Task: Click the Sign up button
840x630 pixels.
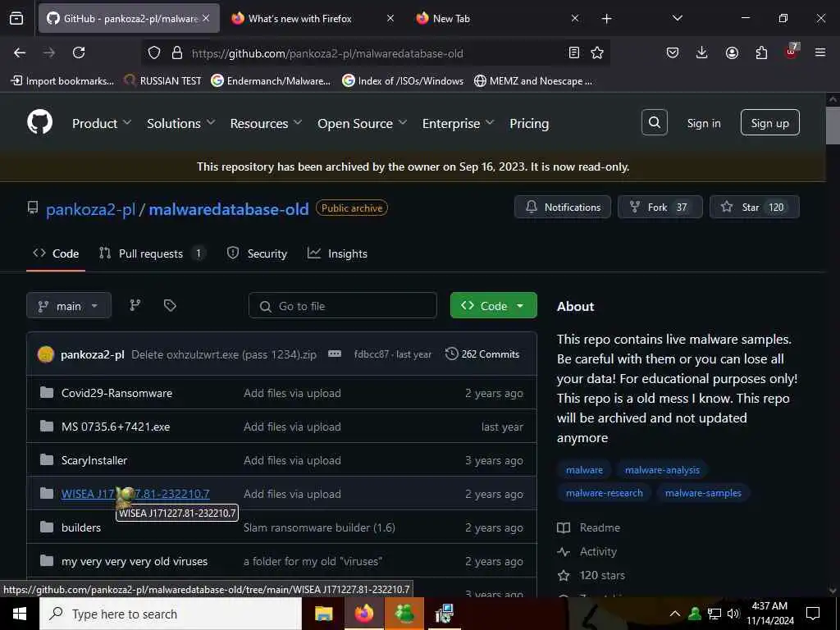Action: pos(769,123)
